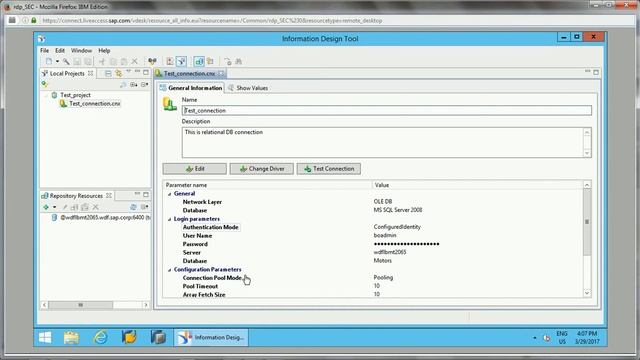
Task: Click the search icon in the Local Projects toolbar
Action: click(x=123, y=85)
